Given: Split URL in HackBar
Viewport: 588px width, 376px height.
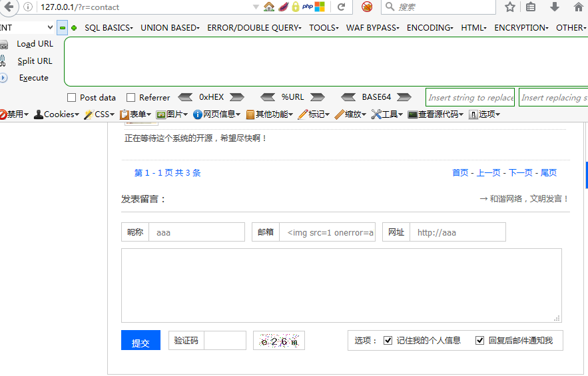Looking at the screenshot, I should (x=35, y=61).
